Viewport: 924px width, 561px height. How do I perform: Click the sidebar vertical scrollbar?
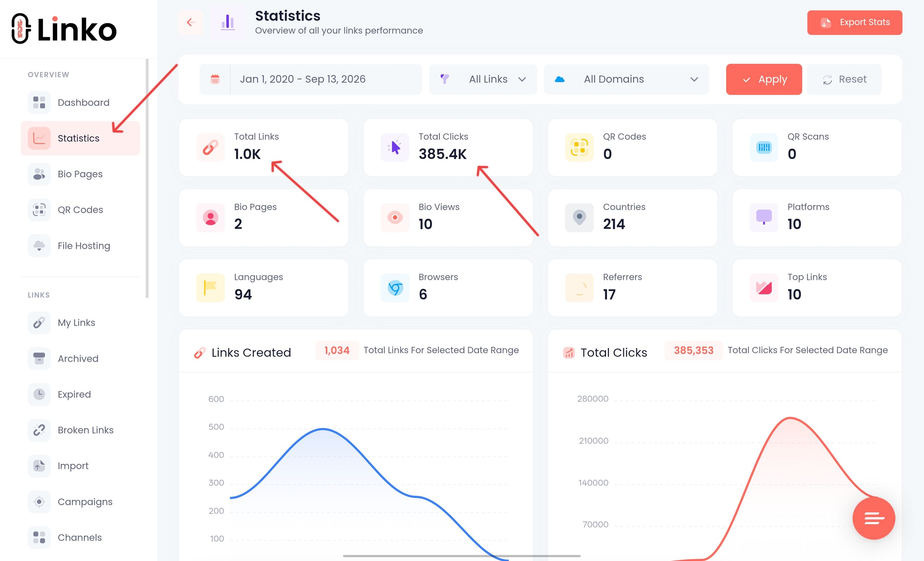click(x=147, y=178)
